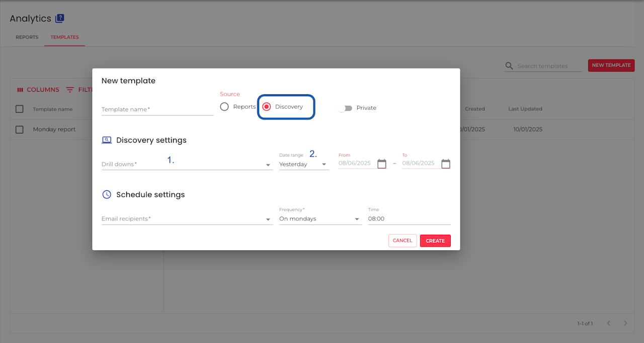The image size is (644, 343).
Task: Click the search templates magnifier icon
Action: pyautogui.click(x=509, y=66)
